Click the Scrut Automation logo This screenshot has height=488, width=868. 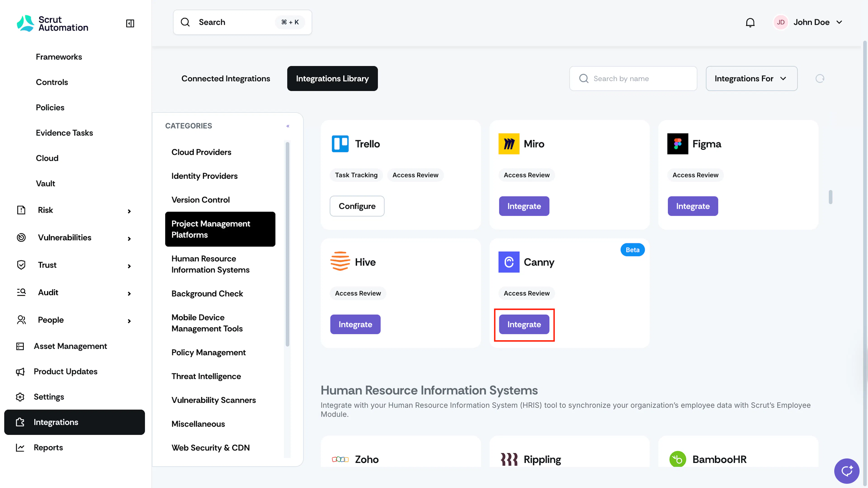[x=53, y=23]
